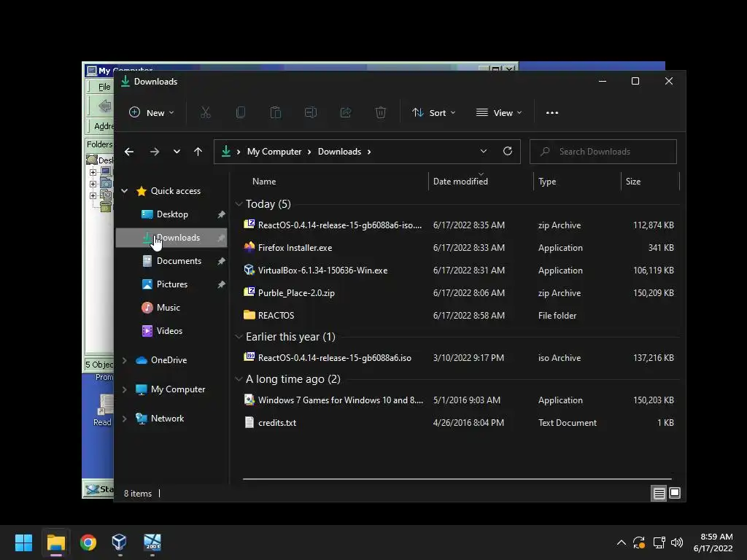
Task: Click the Delete trash icon
Action: click(x=381, y=113)
